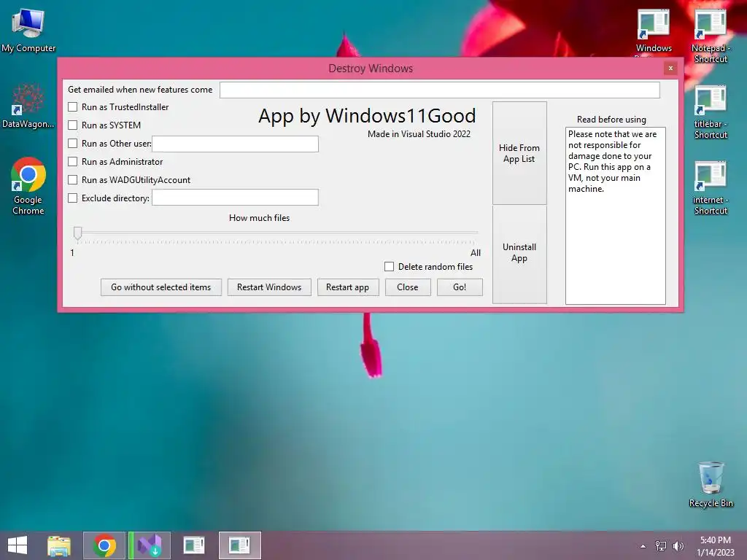747x560 pixels.
Task: Click the App by Windows11Good heading
Action: pyautogui.click(x=367, y=116)
